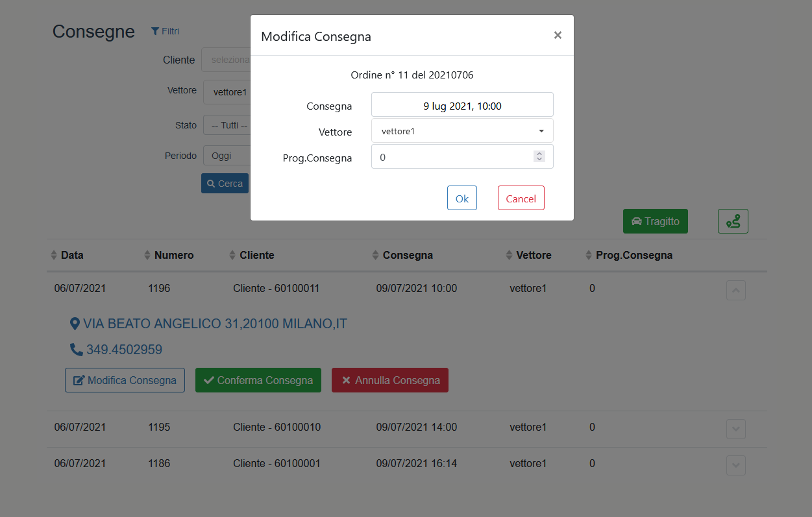Click the Conferma Consegna button

point(258,381)
